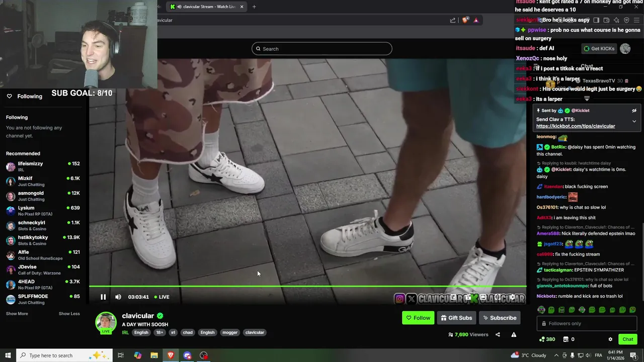644x362 pixels.
Task: Open Lysium recommended channel
Action: (x=43, y=211)
